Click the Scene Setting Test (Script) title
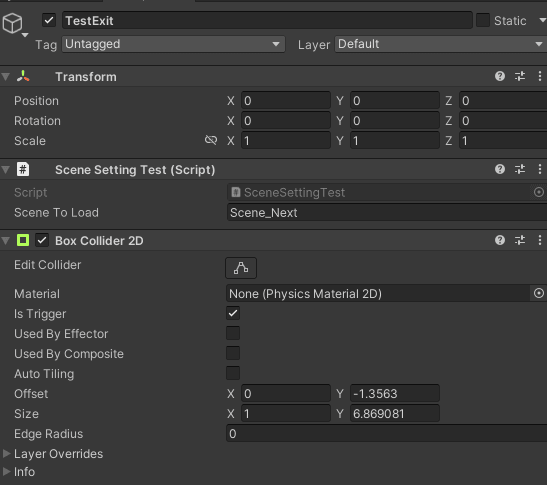 (135, 170)
